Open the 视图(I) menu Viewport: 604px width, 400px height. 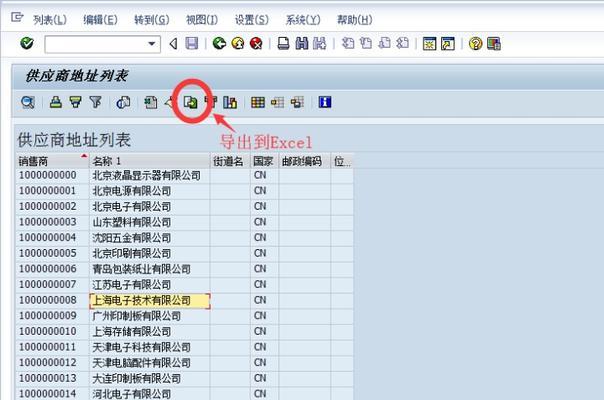202,19
